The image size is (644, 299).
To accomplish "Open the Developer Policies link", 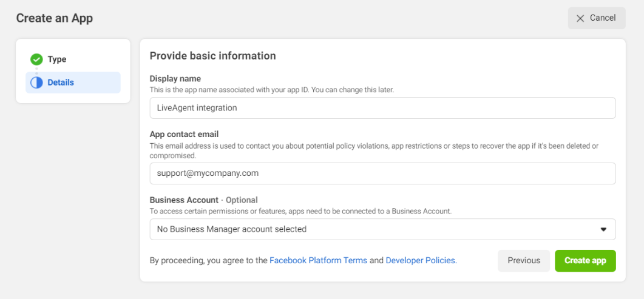I will point(421,260).
